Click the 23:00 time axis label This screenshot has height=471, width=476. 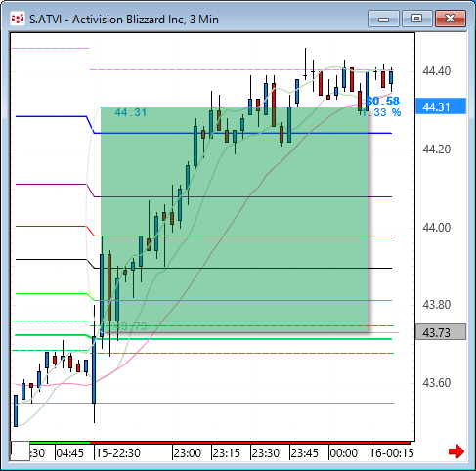pos(188,453)
